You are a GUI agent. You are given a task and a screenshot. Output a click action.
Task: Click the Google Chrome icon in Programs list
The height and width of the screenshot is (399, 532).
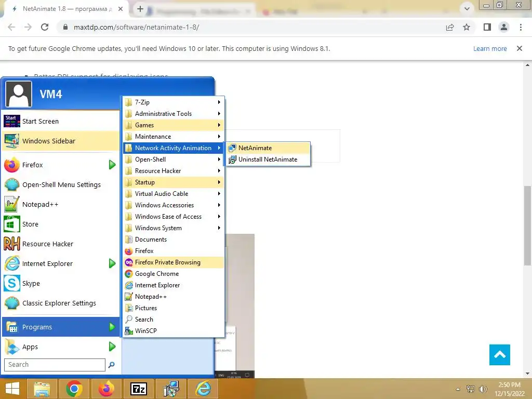[129, 274]
